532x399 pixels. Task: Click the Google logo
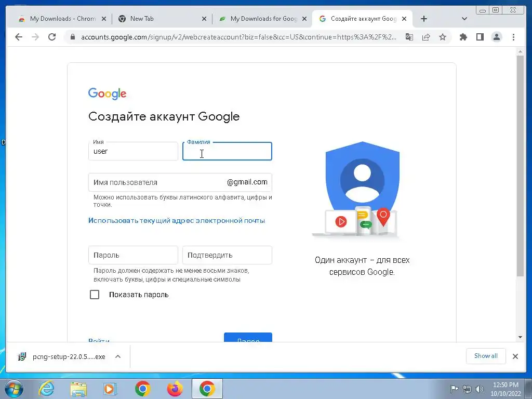click(x=107, y=94)
